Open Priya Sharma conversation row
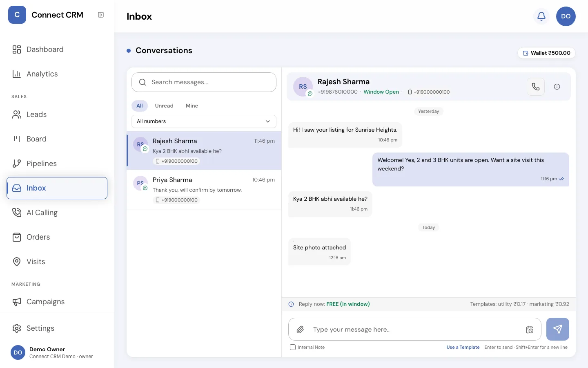The width and height of the screenshot is (588, 368). click(x=204, y=190)
